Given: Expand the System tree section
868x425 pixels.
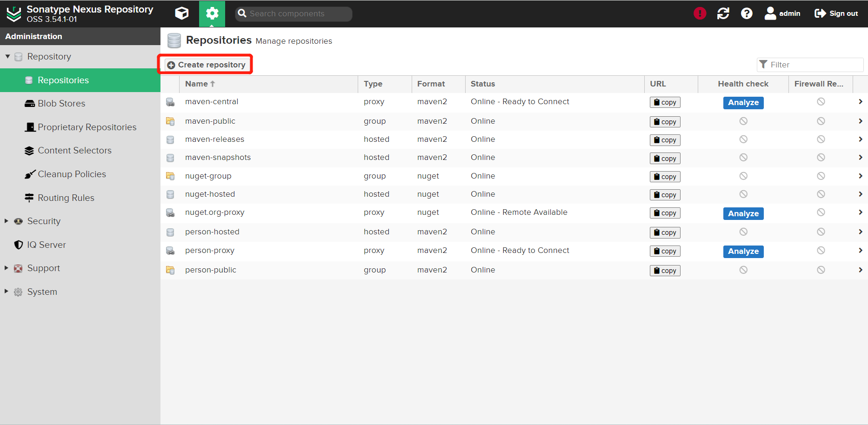Looking at the screenshot, I should pyautogui.click(x=7, y=292).
